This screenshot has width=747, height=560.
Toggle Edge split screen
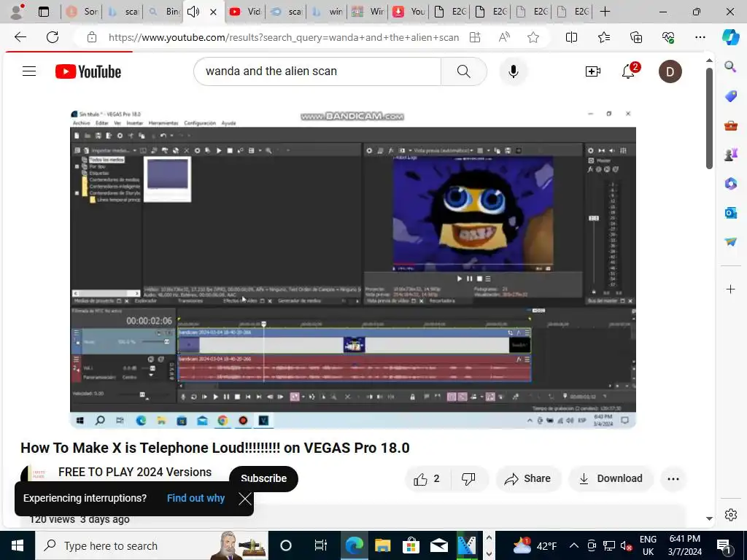[x=571, y=37]
